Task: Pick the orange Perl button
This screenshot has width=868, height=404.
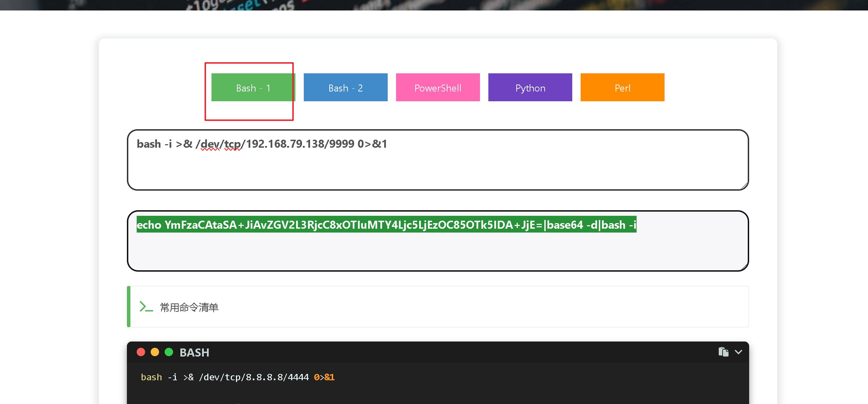Action: (622, 88)
